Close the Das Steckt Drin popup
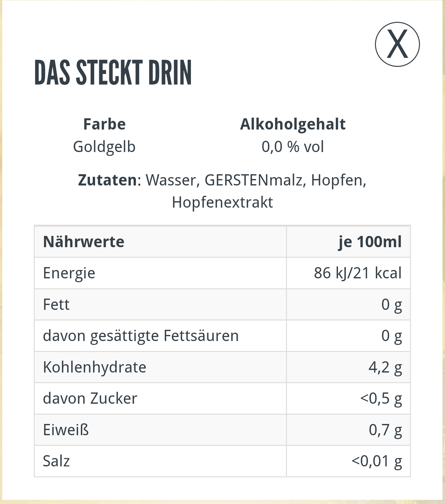Image resolution: width=445 pixels, height=504 pixels. 397,44
